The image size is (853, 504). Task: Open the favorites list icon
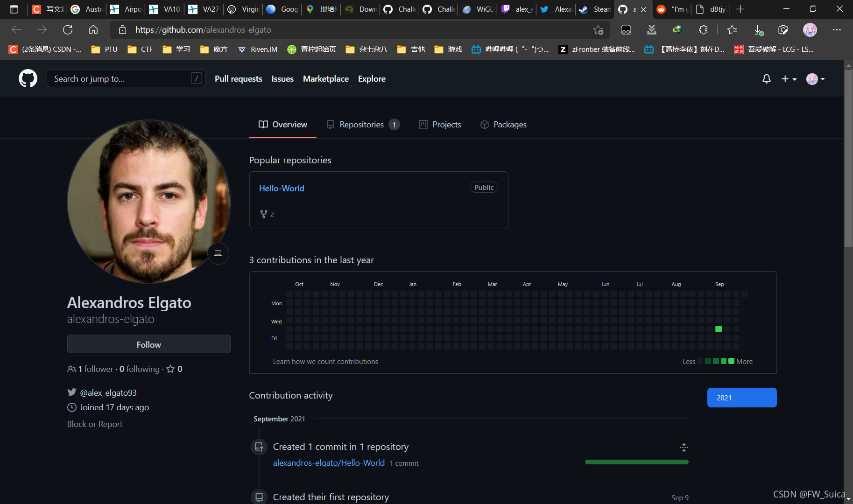coord(732,30)
